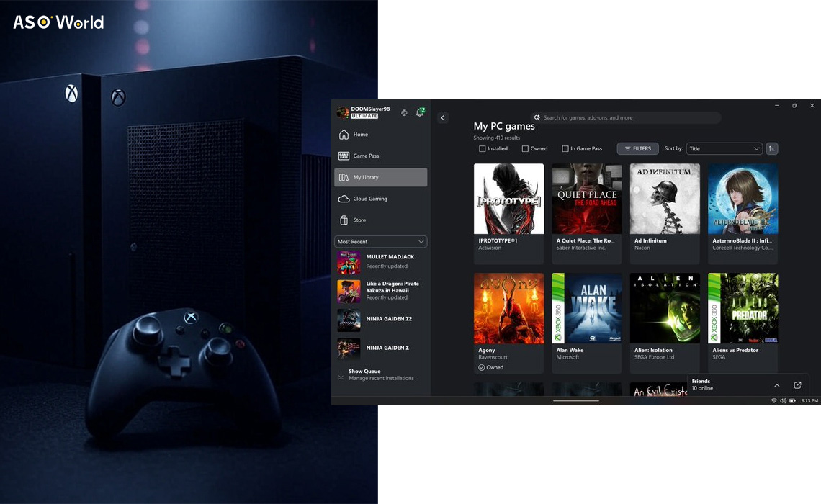Click the 'SEGA Europe Ltd' publisher text
Image resolution: width=821 pixels, height=504 pixels.
[x=654, y=357]
